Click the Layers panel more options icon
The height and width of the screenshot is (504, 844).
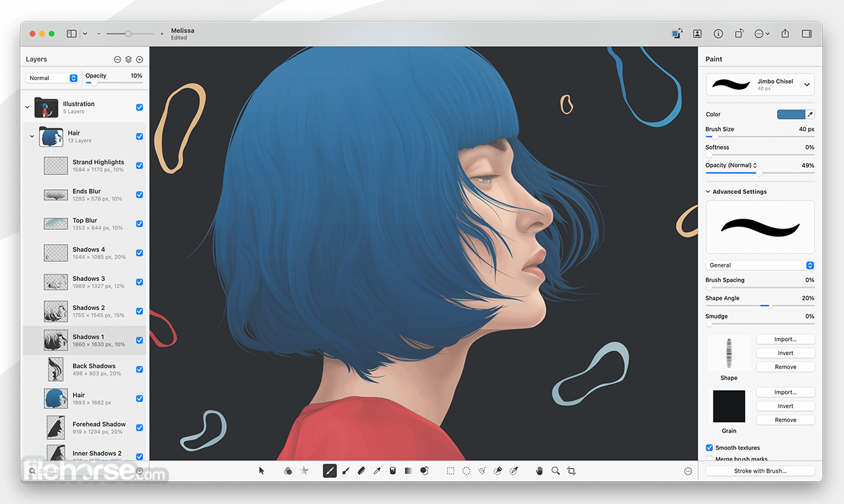tap(118, 59)
